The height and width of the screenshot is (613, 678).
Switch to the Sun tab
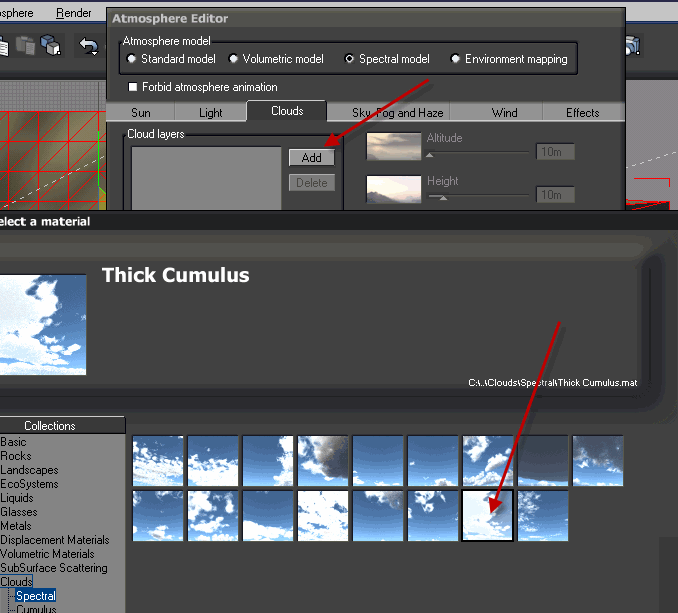coord(141,113)
